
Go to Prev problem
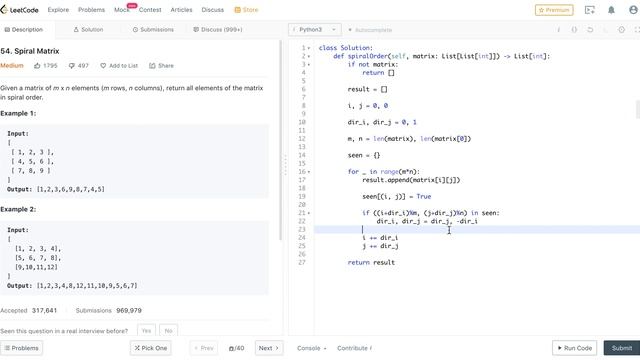(x=203, y=348)
